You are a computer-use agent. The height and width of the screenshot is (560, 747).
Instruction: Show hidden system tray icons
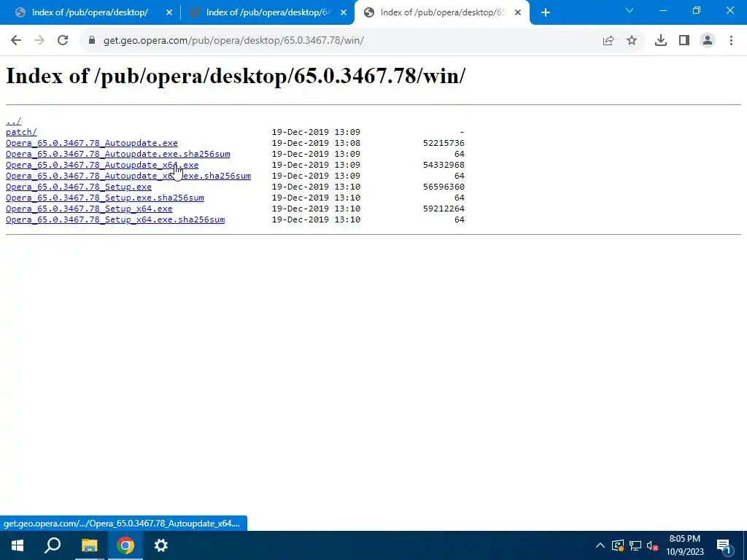pyautogui.click(x=600, y=545)
